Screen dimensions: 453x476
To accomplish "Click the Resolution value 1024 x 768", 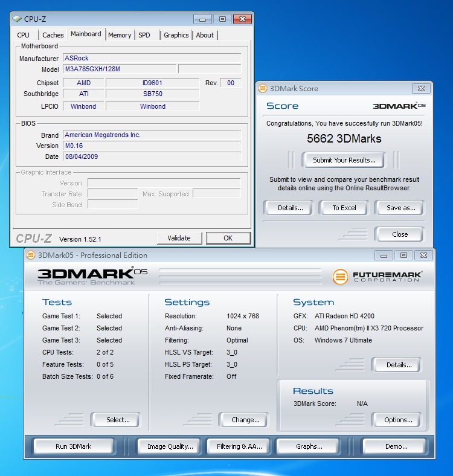I will [243, 316].
